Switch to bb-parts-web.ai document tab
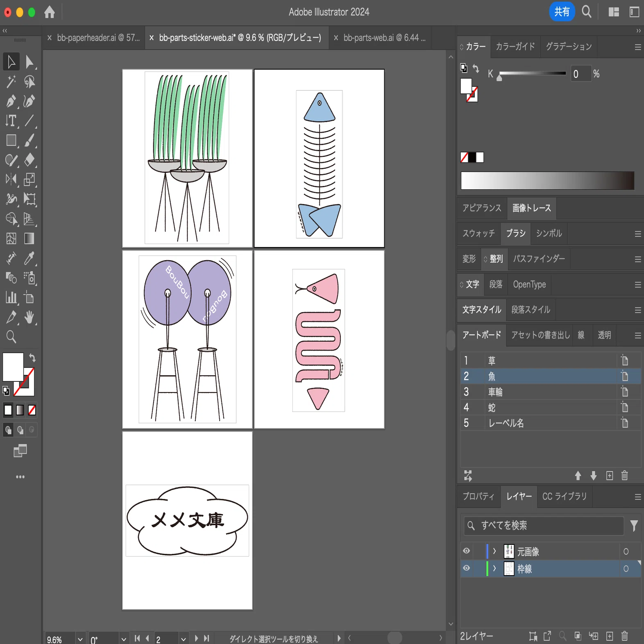The image size is (644, 644). pyautogui.click(x=380, y=38)
